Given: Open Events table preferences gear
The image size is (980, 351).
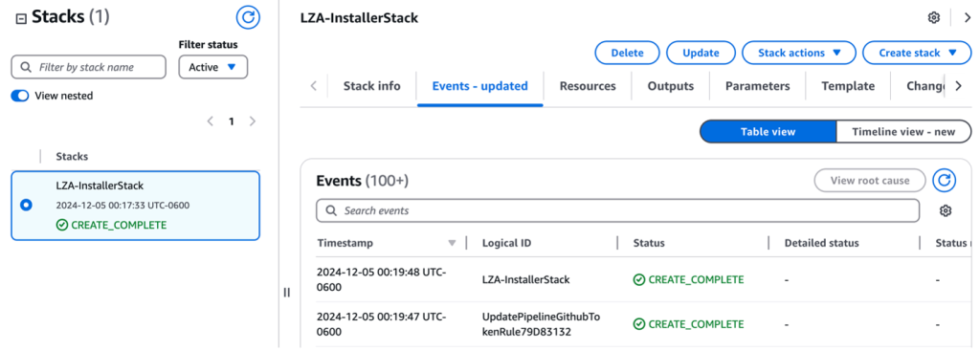Looking at the screenshot, I should 945,211.
